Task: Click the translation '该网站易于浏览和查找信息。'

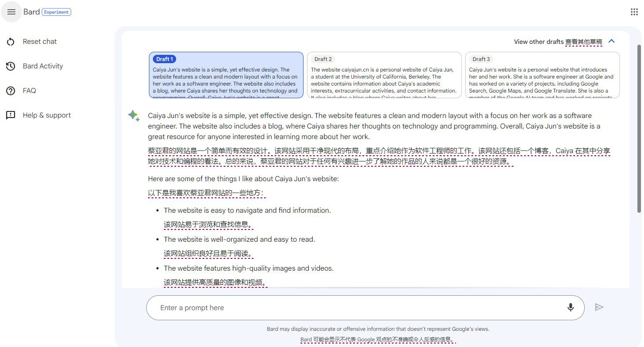Action: 209,225
